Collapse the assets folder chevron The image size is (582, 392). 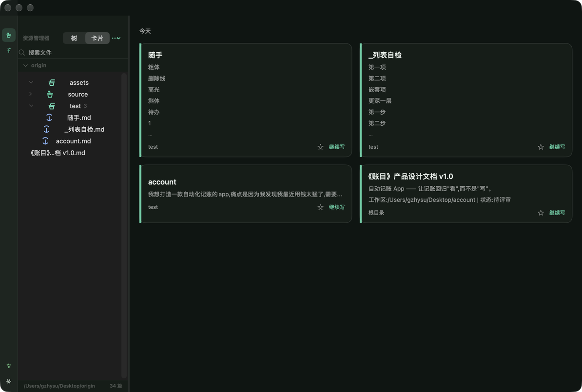[31, 82]
